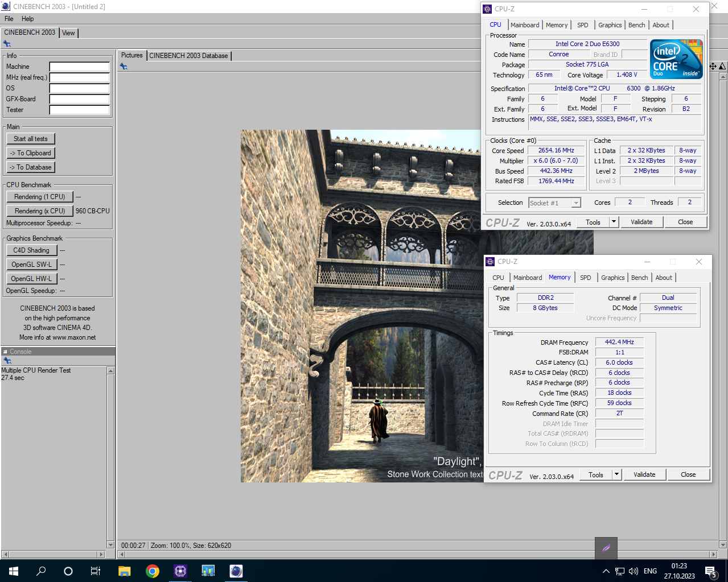728x582 pixels.
Task: Open taskbar Search magnifier
Action: (x=41, y=571)
